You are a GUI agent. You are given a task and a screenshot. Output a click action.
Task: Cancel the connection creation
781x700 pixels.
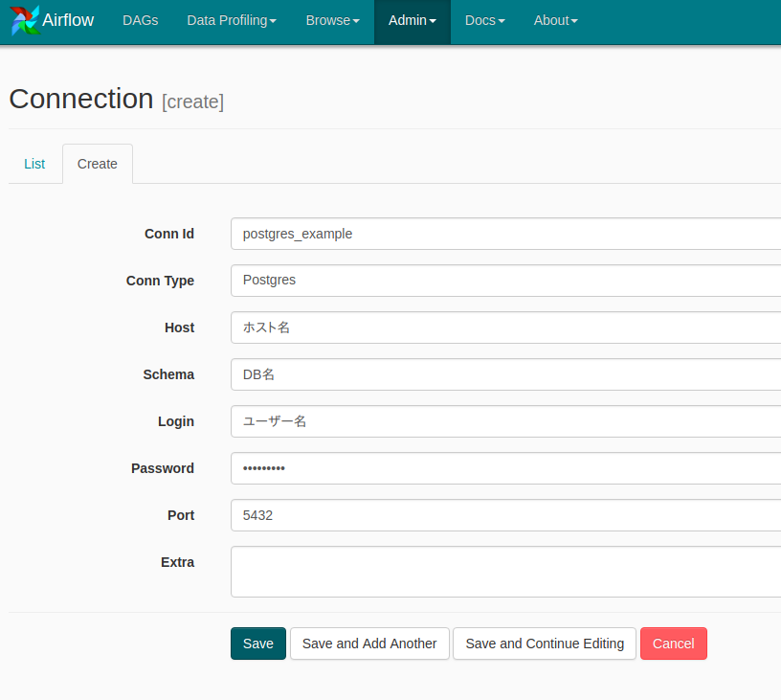673,644
